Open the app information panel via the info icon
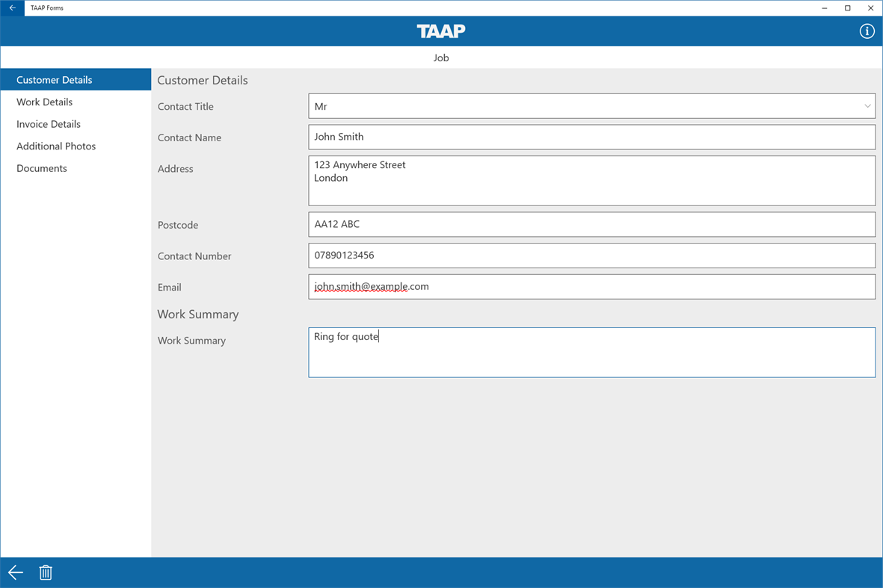 [x=867, y=31]
